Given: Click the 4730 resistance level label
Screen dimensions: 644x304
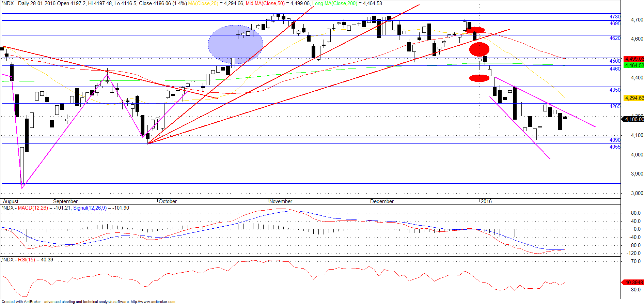Looking at the screenshot, I should (615, 16).
